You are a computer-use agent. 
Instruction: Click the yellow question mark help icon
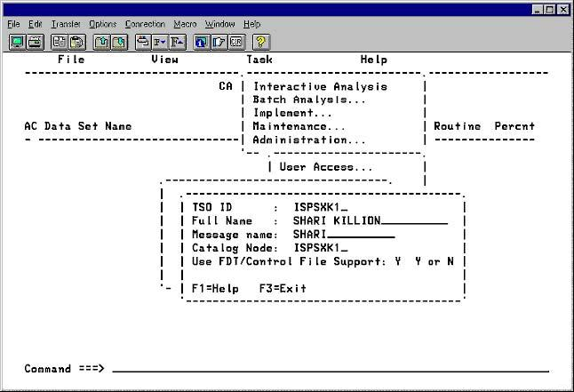tap(260, 42)
